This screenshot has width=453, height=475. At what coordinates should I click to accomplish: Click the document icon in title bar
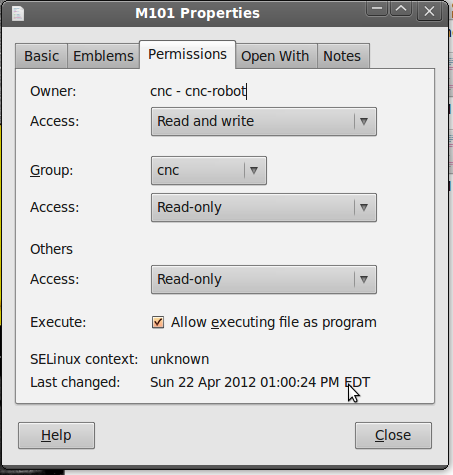click(18, 13)
